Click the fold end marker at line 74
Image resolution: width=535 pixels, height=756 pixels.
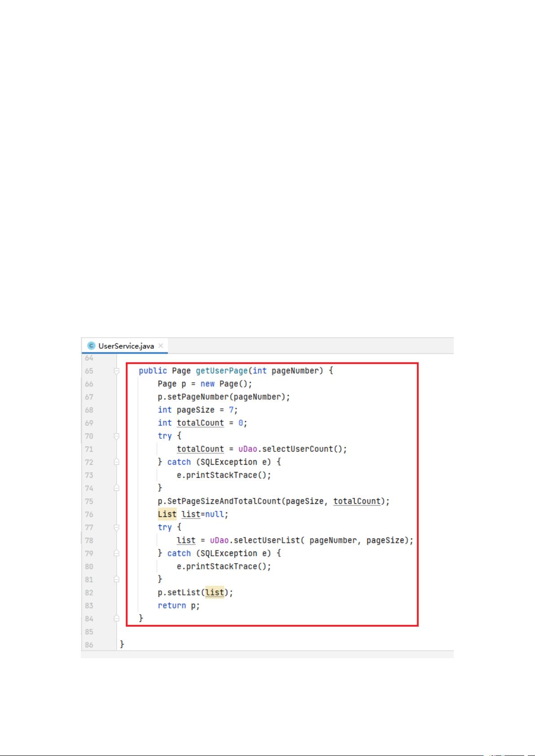point(117,488)
